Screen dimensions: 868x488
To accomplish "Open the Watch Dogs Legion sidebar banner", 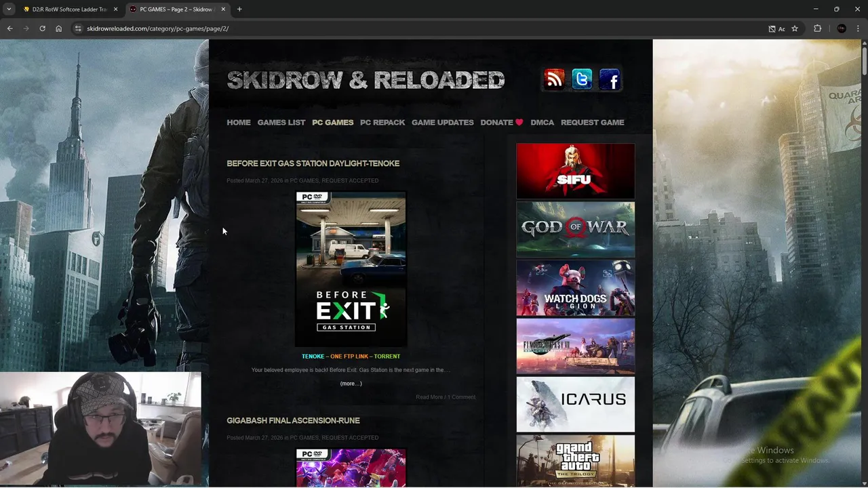I will pos(576,287).
